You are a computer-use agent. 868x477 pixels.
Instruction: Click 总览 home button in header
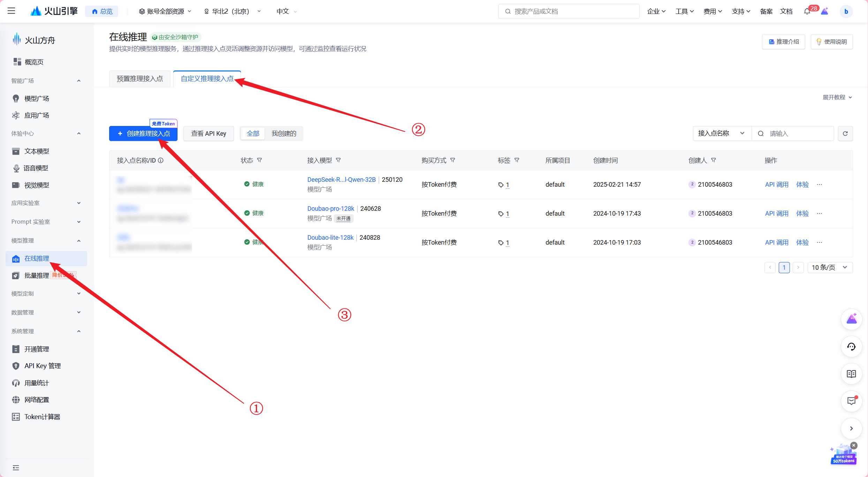[x=102, y=12]
